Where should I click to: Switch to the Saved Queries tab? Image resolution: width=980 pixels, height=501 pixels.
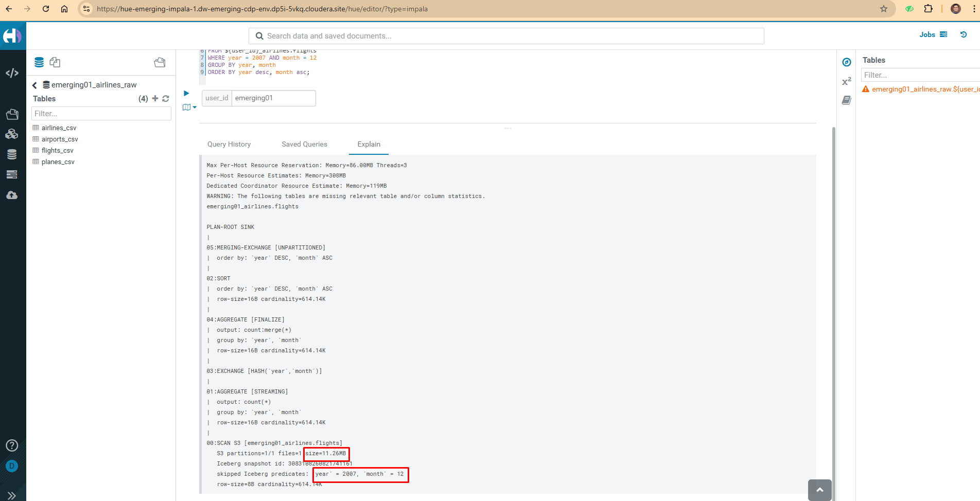(x=304, y=144)
